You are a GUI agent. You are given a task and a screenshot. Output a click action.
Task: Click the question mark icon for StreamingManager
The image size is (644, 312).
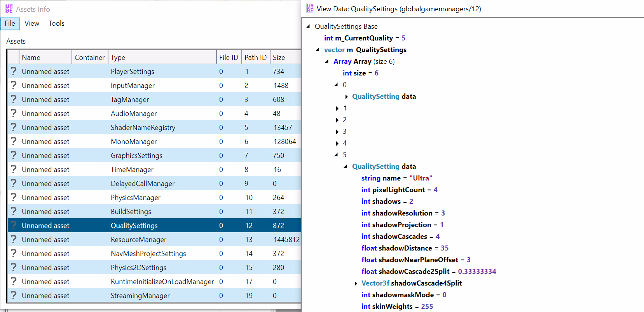[x=14, y=295]
